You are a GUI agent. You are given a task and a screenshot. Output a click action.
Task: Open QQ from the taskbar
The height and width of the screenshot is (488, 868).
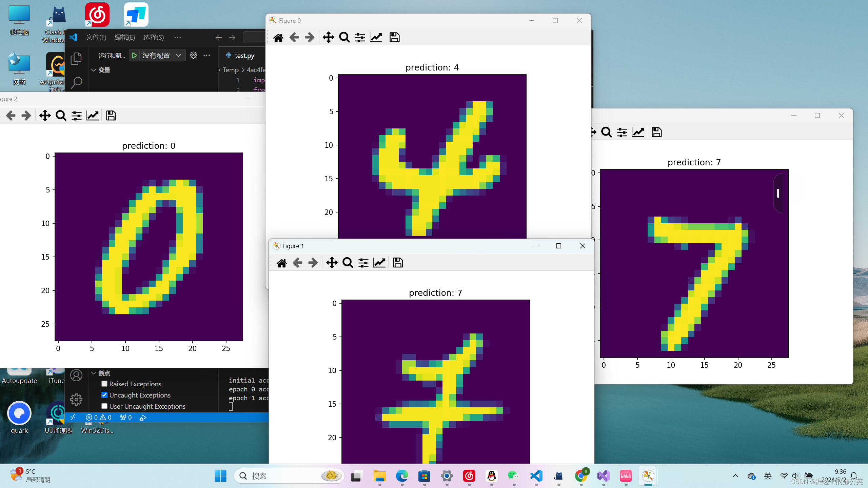(x=492, y=476)
